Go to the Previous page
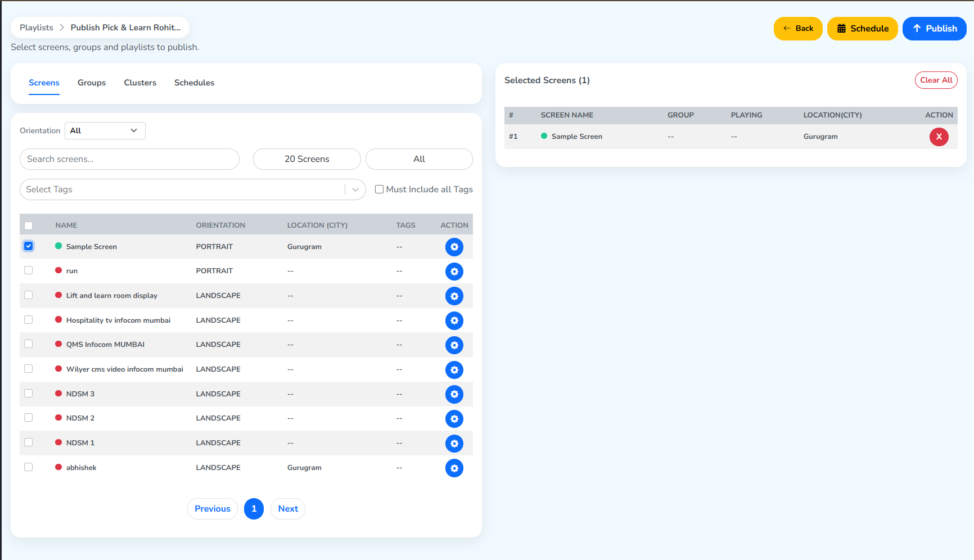The image size is (974, 560). (213, 509)
